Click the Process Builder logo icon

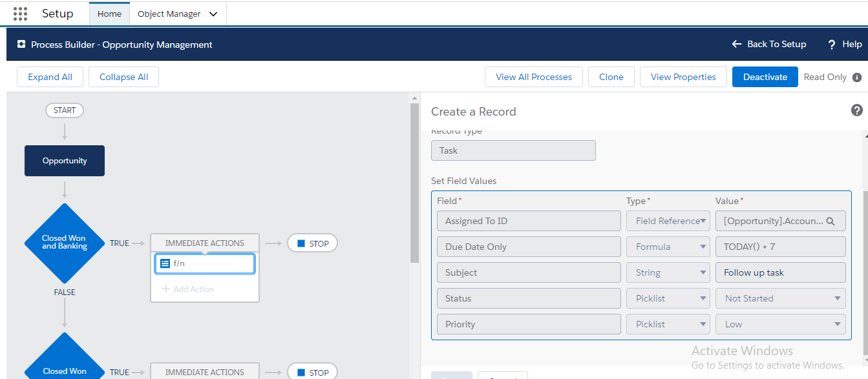point(21,45)
